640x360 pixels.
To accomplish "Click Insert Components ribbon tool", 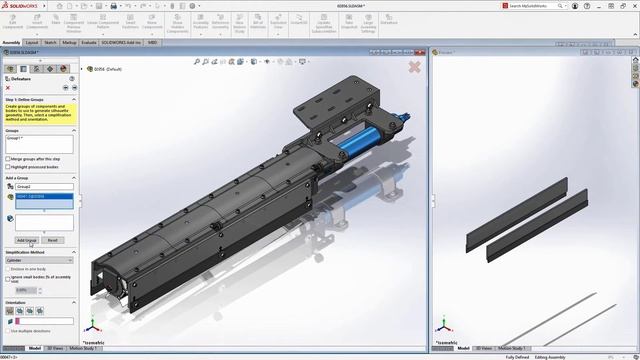I will pos(37,21).
